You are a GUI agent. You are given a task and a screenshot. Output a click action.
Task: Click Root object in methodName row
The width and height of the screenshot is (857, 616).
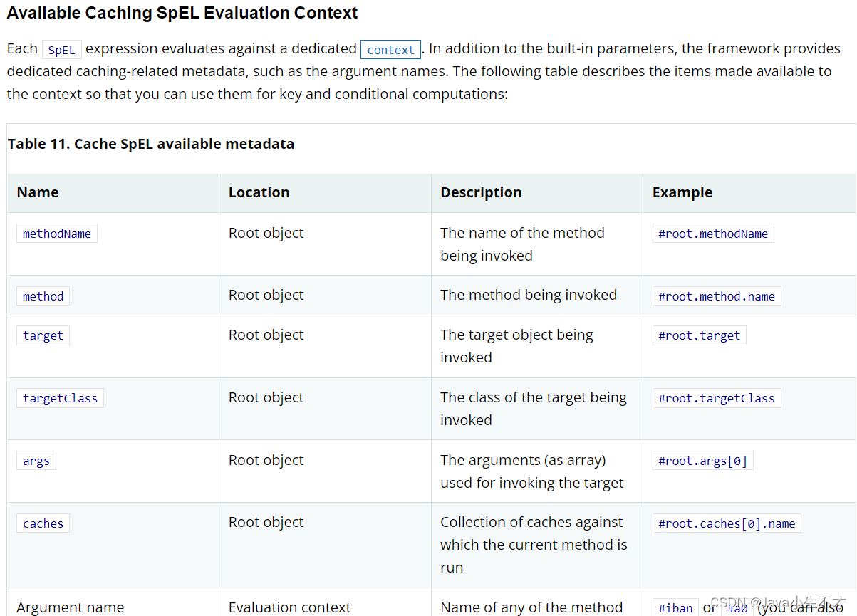[x=266, y=233]
